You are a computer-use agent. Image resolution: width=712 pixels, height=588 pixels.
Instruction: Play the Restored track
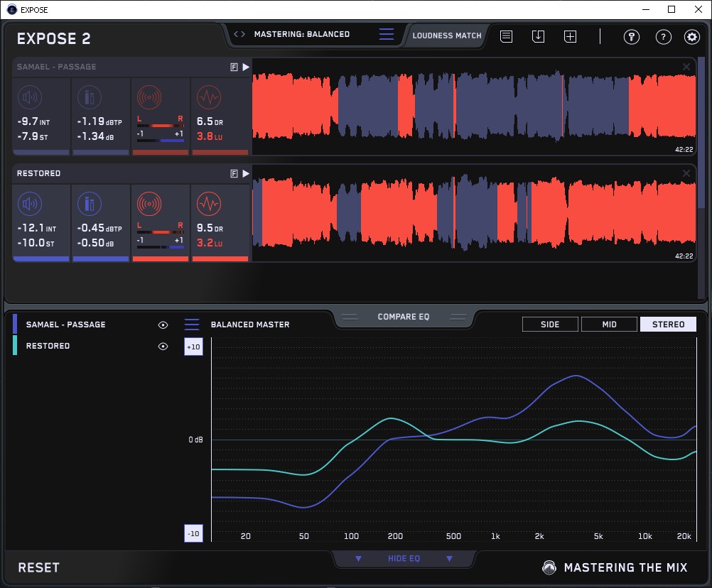click(246, 173)
